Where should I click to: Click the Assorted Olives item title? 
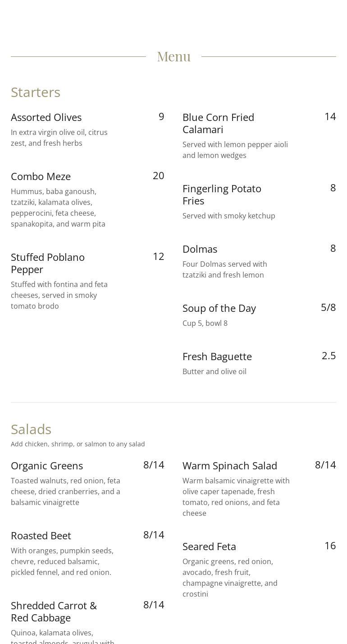tap(46, 117)
